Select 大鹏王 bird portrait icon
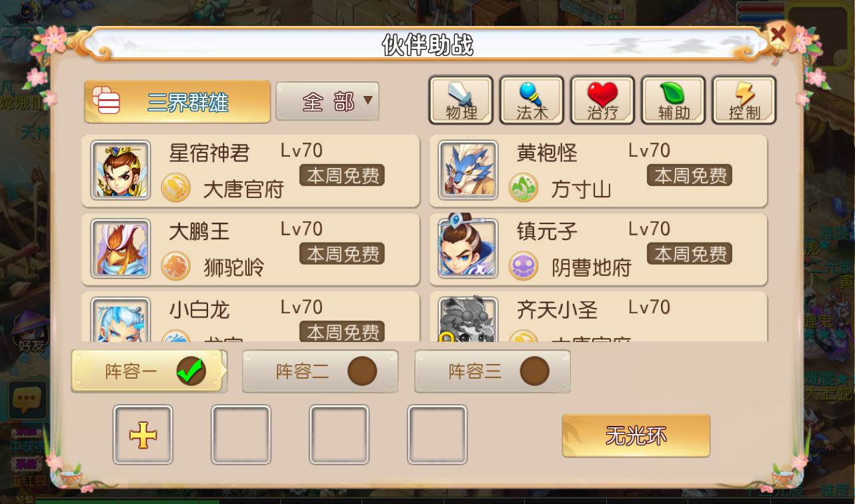The image size is (855, 504). (121, 249)
